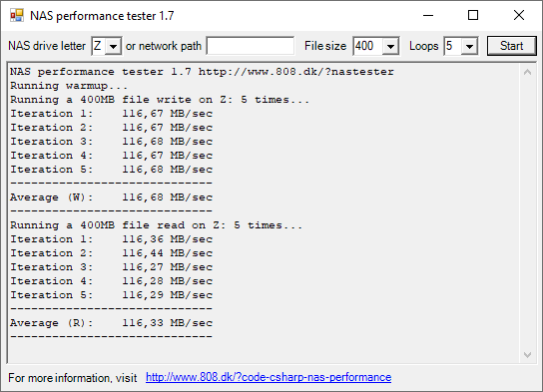This screenshot has width=543, height=392.
Task: Minimize the NAS performance tester window
Action: click(x=428, y=15)
